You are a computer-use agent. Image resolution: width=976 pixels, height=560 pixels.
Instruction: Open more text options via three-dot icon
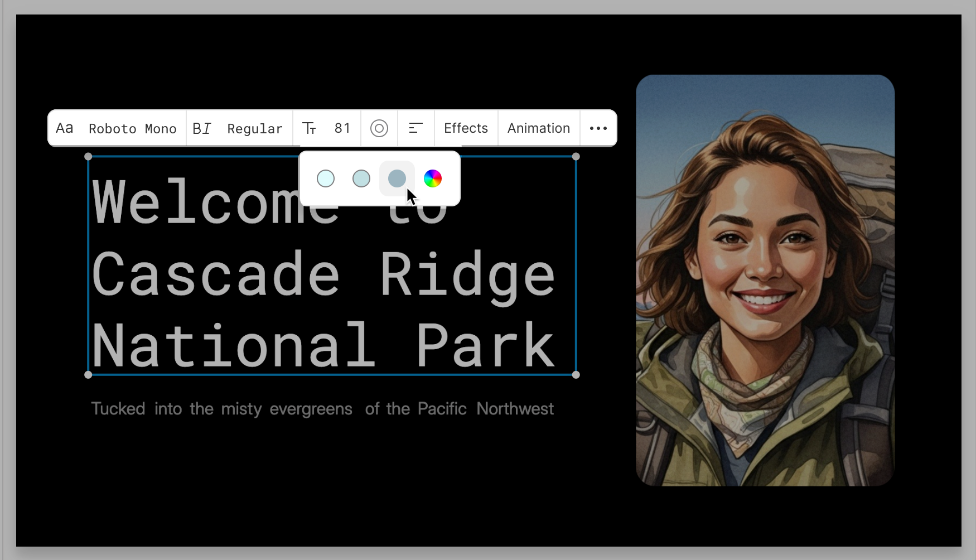coord(597,128)
